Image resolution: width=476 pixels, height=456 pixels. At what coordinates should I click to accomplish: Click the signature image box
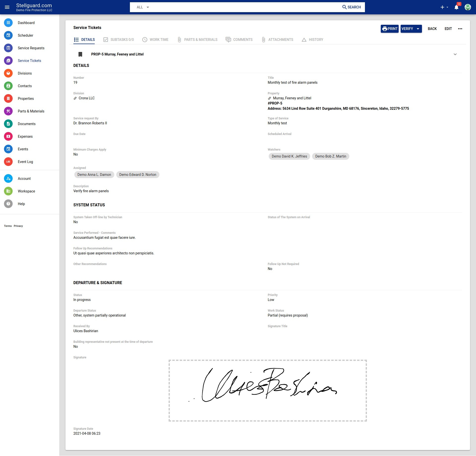click(x=268, y=391)
